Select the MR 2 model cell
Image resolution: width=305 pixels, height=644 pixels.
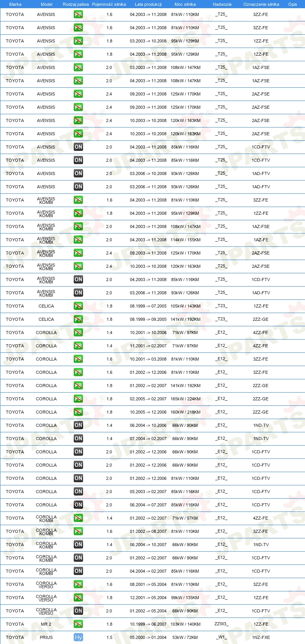pos(46,624)
